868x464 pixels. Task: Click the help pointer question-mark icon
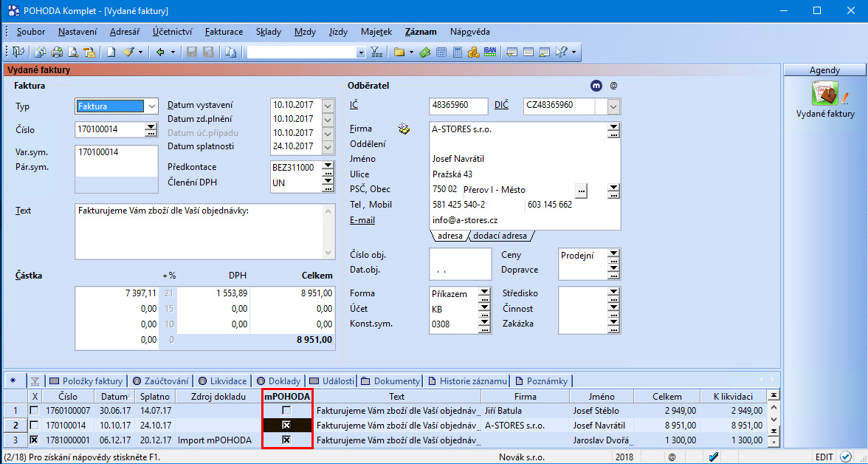[561, 52]
